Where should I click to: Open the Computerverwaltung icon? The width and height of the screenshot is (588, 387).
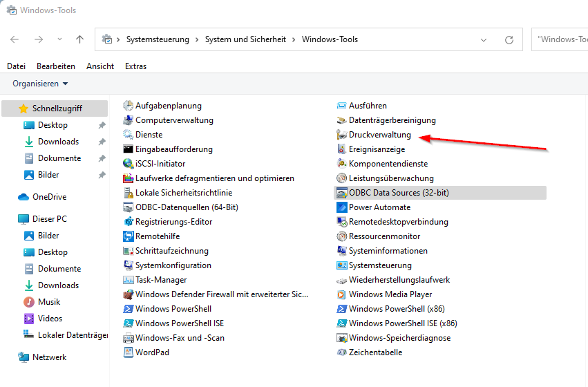(129, 120)
